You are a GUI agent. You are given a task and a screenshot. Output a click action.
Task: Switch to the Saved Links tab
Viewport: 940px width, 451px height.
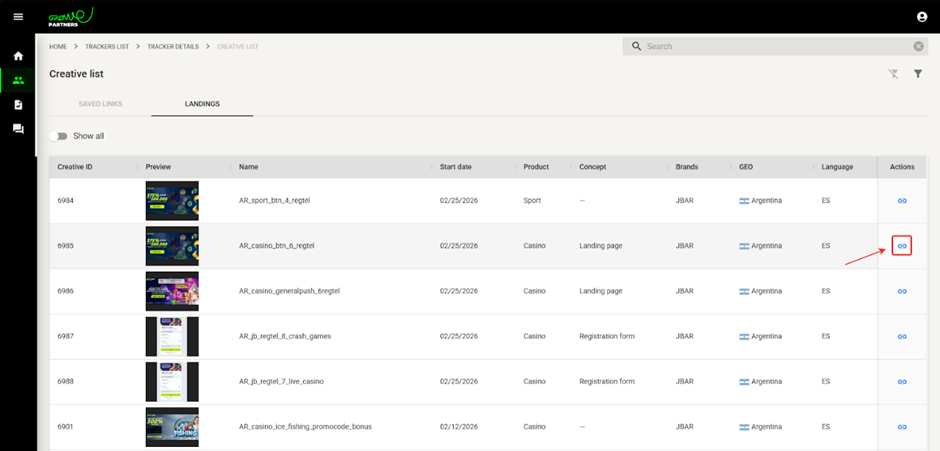pos(100,104)
